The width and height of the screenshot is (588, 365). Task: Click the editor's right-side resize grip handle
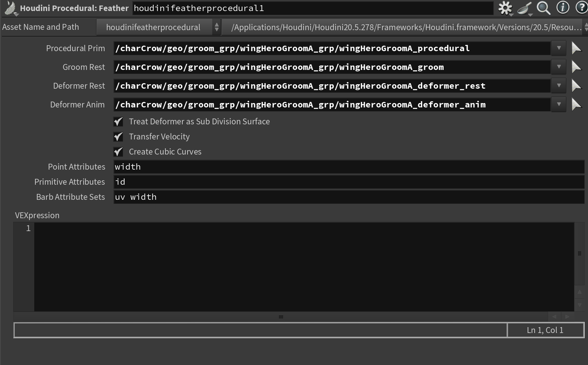(x=580, y=253)
